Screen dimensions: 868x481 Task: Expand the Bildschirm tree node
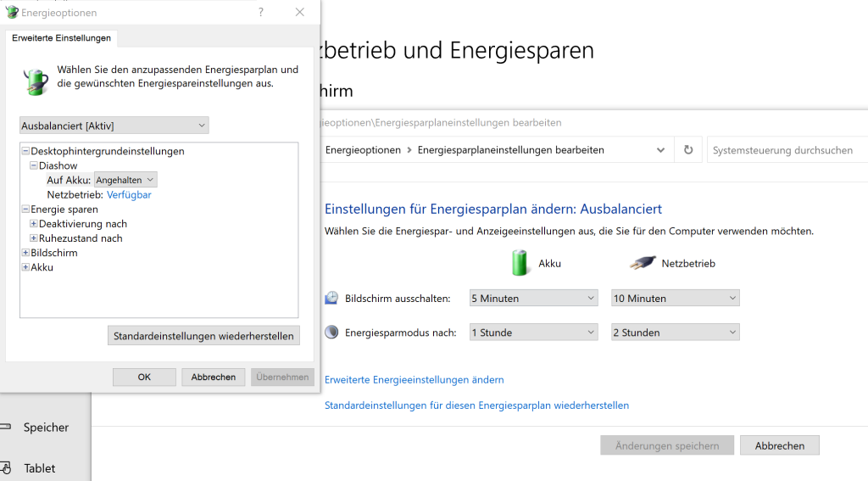25,252
